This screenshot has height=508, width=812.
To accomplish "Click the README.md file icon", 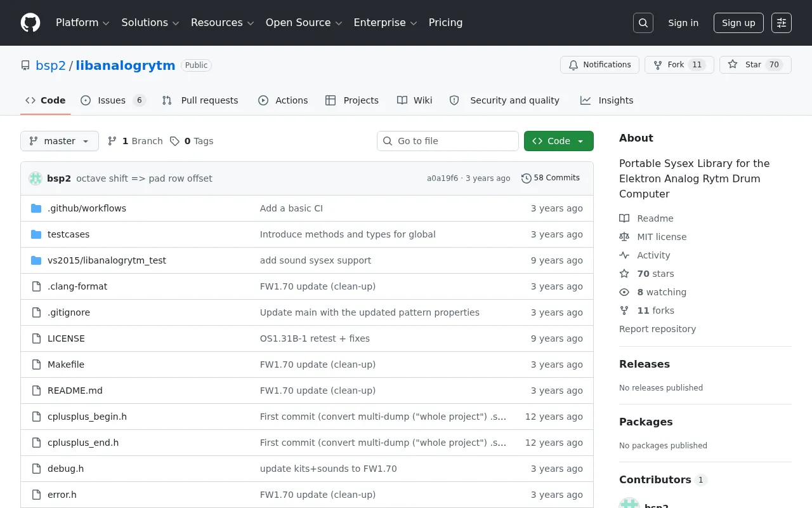I will click(x=36, y=391).
